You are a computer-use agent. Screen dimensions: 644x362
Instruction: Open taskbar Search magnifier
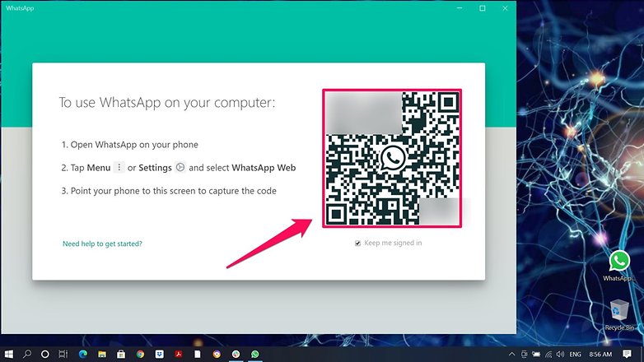pos(27,354)
